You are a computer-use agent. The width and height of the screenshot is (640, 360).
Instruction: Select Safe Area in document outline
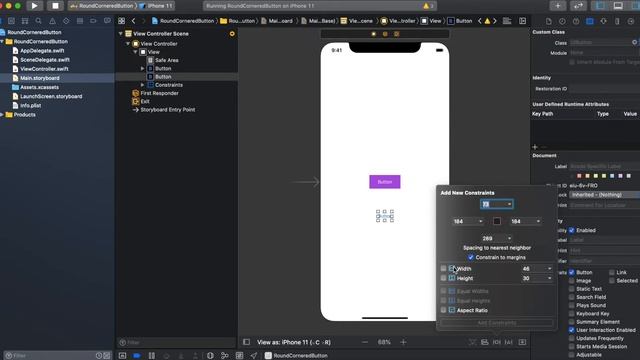coord(167,60)
